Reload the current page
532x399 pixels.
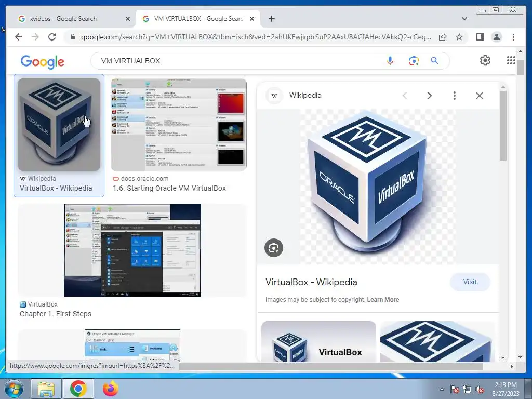[x=52, y=37]
